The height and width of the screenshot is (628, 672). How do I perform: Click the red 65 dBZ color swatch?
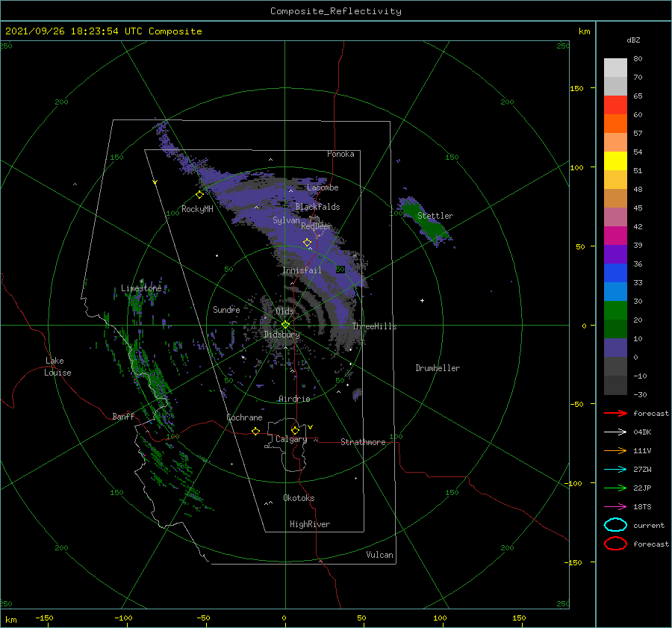click(x=615, y=105)
